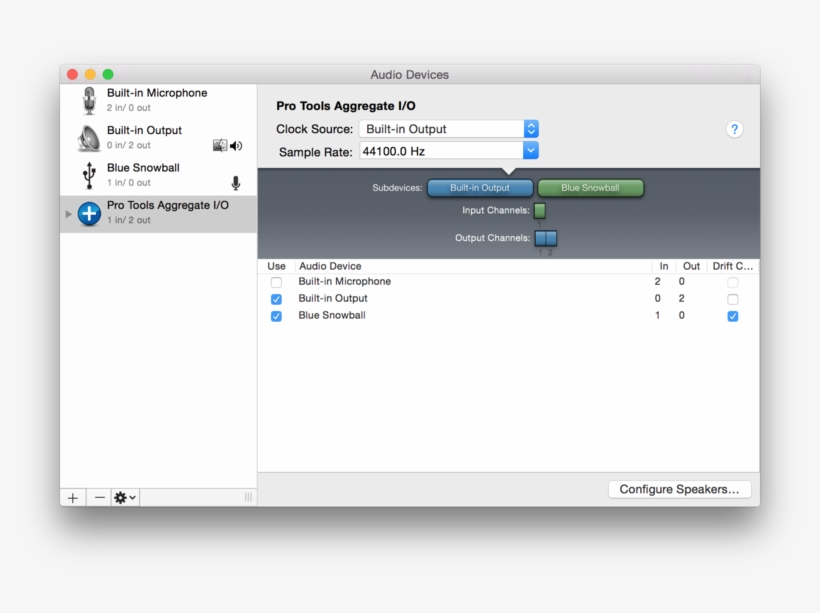Click the Configure Speakers button
Viewport: 820px width, 613px height.
(x=679, y=489)
